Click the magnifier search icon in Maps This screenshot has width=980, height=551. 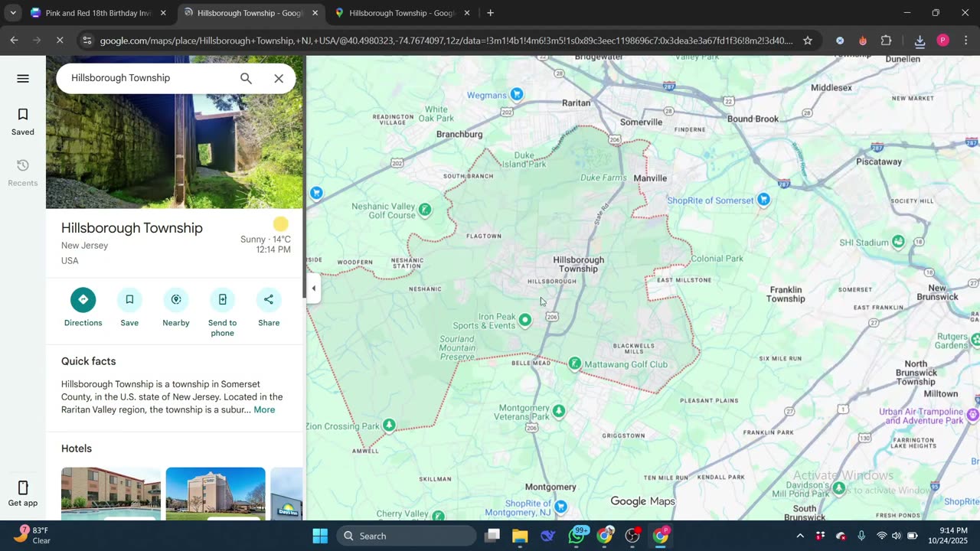tap(246, 78)
